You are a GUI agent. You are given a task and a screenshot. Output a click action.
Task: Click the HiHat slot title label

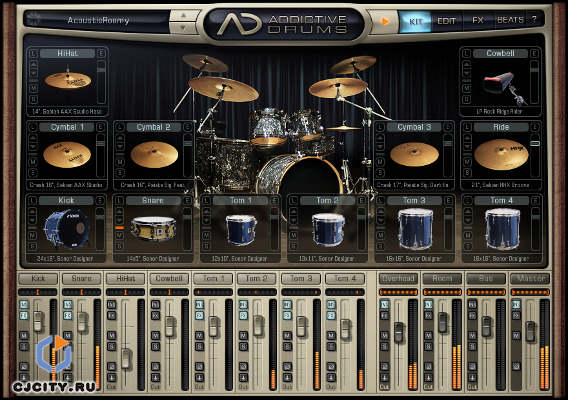click(67, 54)
